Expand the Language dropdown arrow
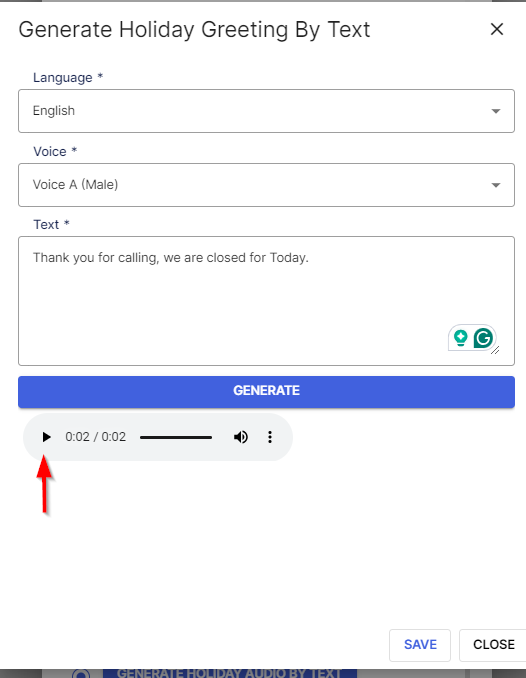This screenshot has width=526, height=678. coord(496,111)
